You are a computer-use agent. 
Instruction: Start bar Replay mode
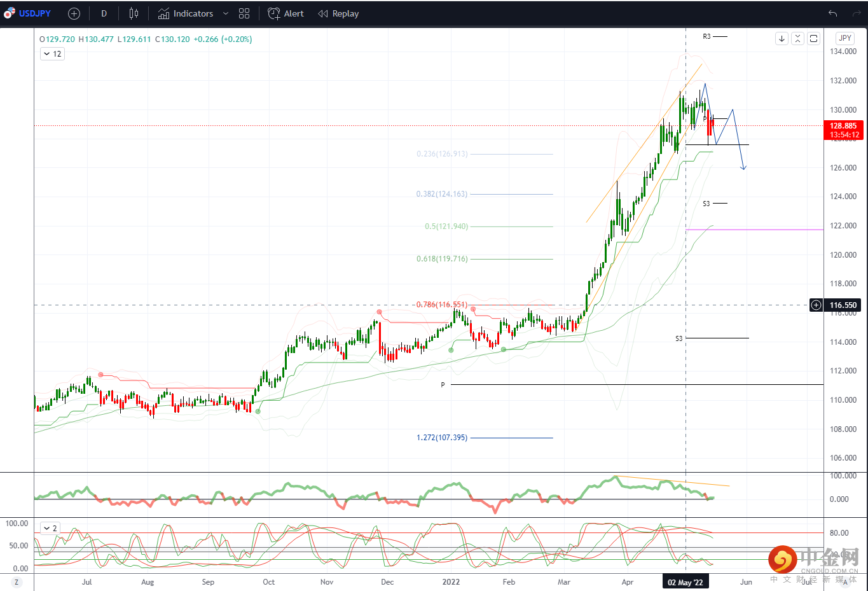tap(338, 13)
